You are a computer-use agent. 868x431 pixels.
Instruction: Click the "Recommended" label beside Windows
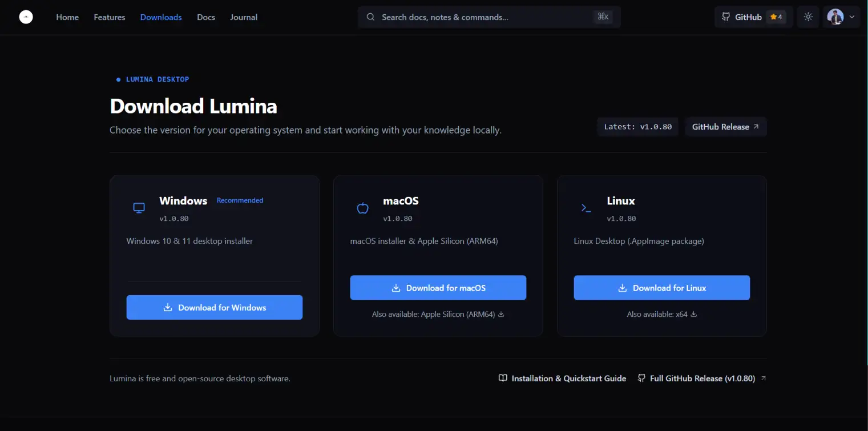pyautogui.click(x=240, y=200)
